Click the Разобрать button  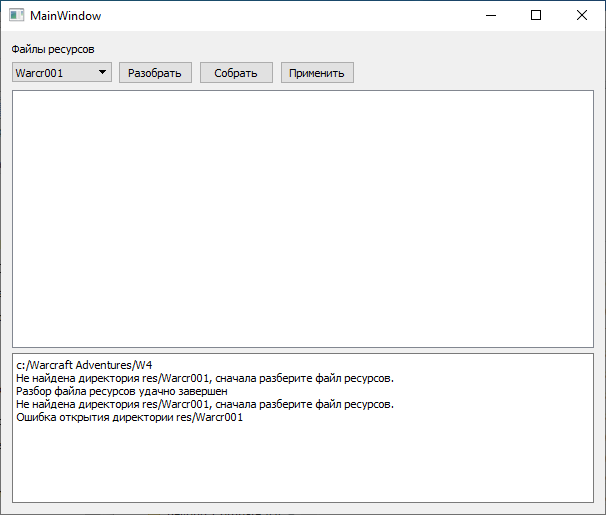click(x=155, y=73)
